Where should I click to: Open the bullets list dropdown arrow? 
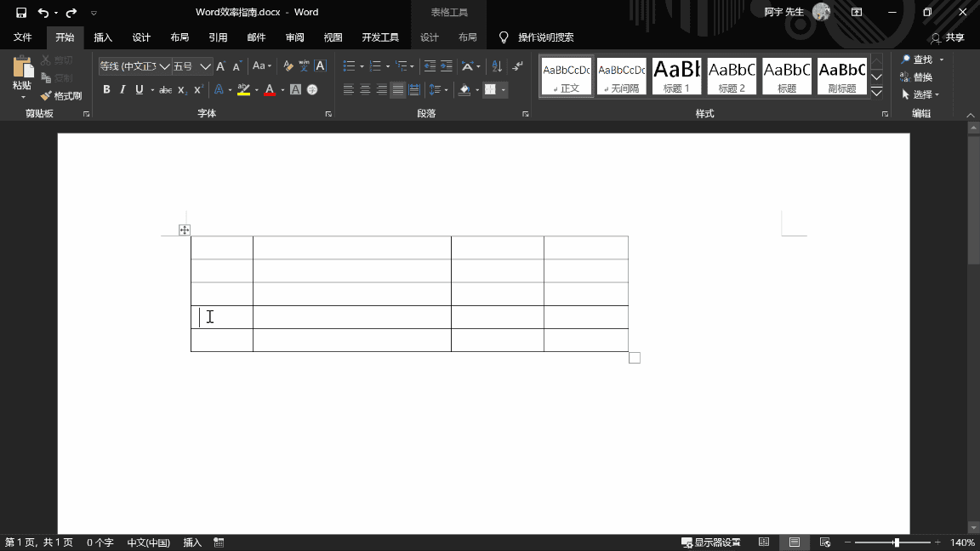tap(362, 66)
